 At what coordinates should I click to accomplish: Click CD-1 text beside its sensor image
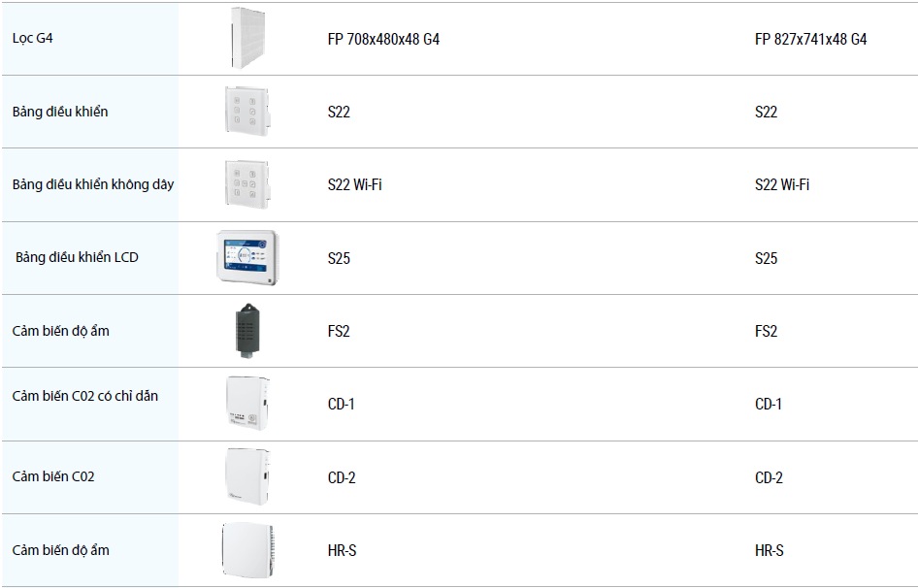(x=341, y=404)
